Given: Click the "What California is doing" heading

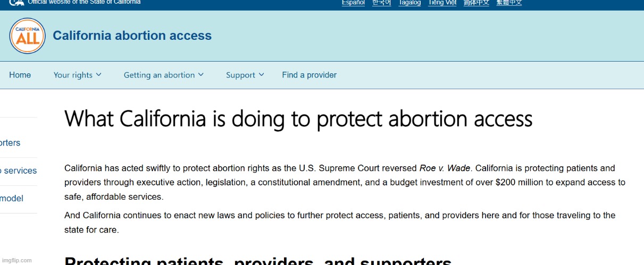Looking at the screenshot, I should pyautogui.click(x=298, y=118).
